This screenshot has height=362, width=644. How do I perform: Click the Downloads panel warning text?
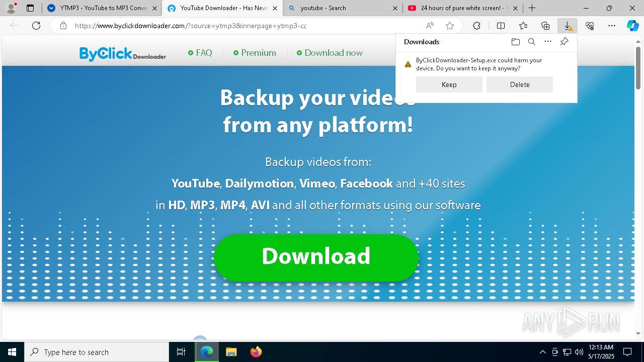tap(479, 64)
